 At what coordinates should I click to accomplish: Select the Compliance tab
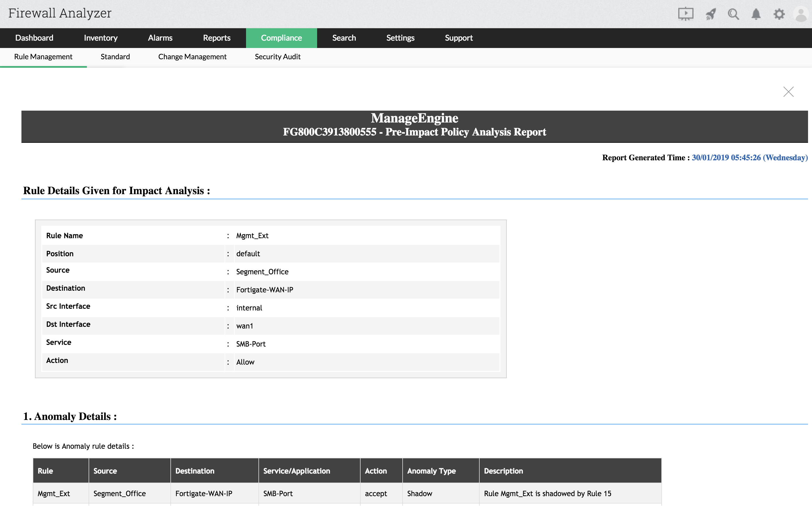[x=281, y=38]
